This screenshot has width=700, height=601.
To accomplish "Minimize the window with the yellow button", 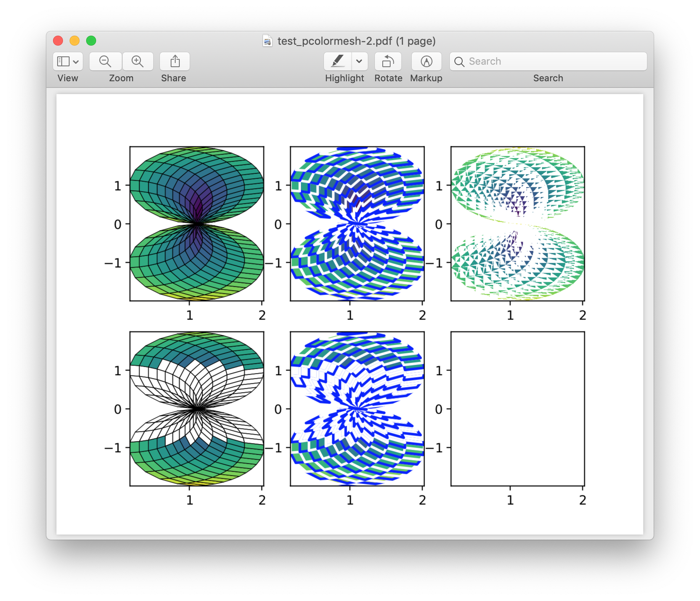I will tap(75, 41).
